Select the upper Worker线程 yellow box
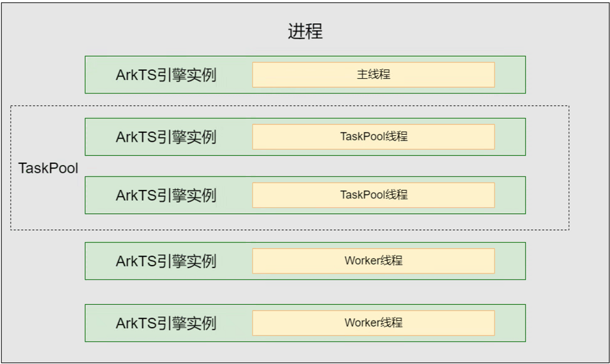Viewport: 610px width, 364px height. (374, 261)
